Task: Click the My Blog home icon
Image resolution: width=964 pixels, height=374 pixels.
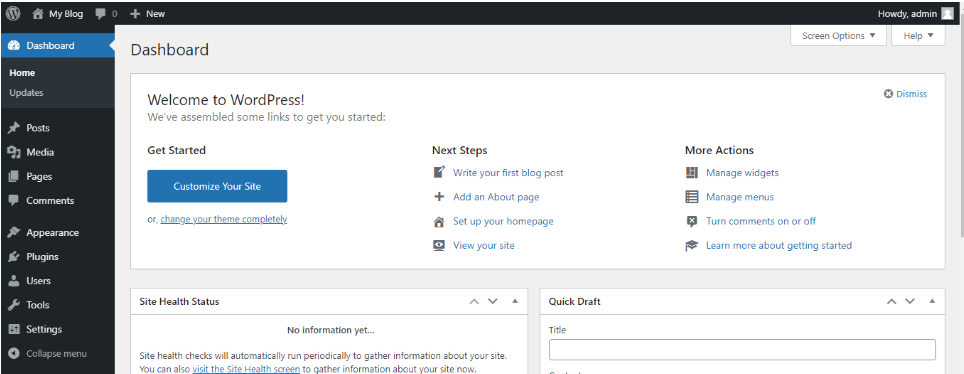Action: pos(38,14)
